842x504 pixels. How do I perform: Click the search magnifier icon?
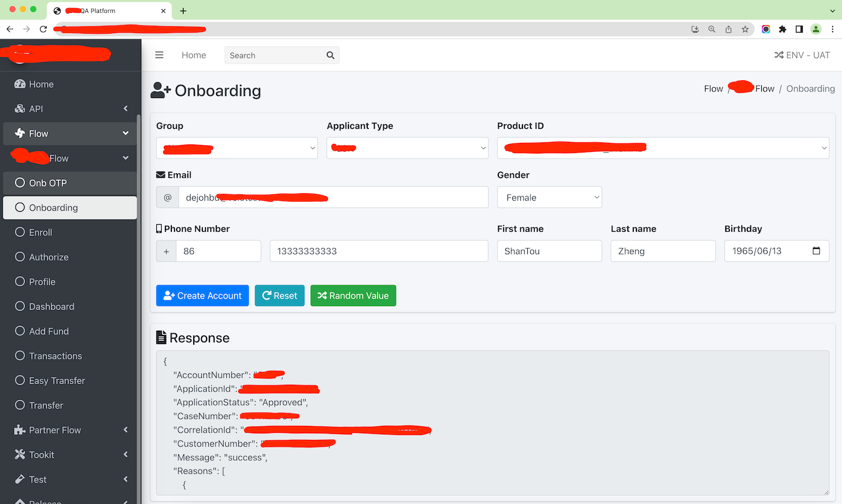330,55
